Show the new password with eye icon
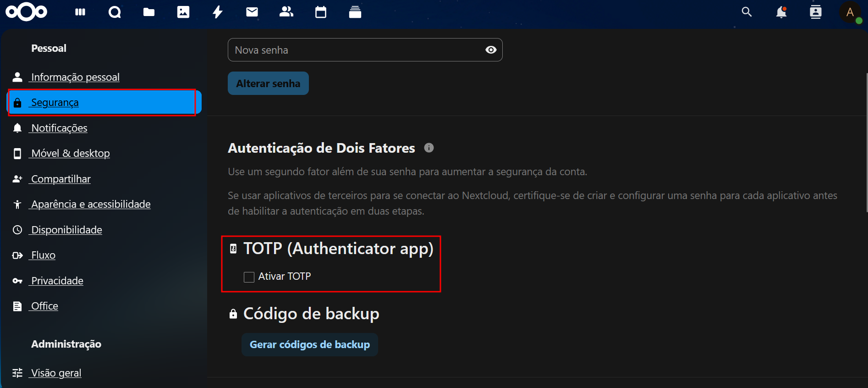 pos(491,50)
